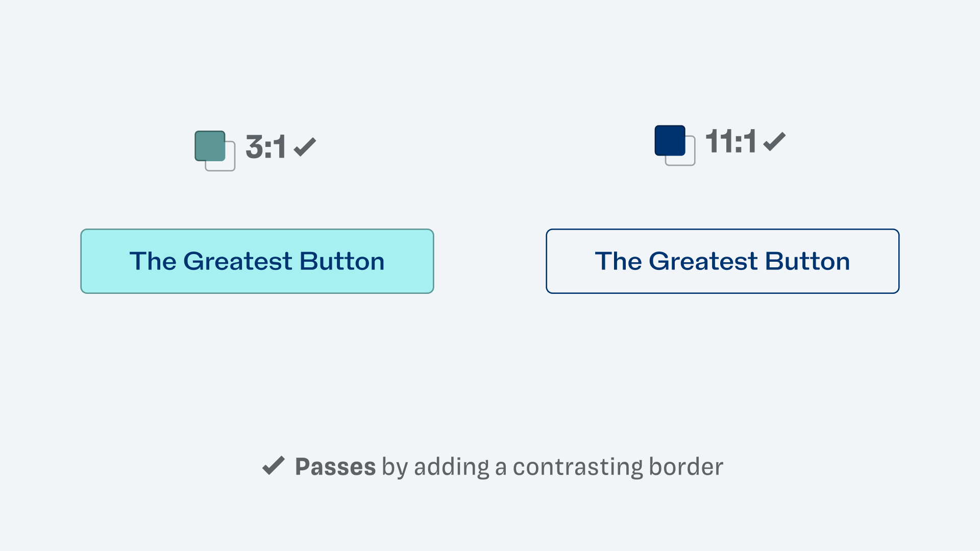980x551 pixels.
Task: Click the word Button inside the cyan button
Action: [342, 262]
